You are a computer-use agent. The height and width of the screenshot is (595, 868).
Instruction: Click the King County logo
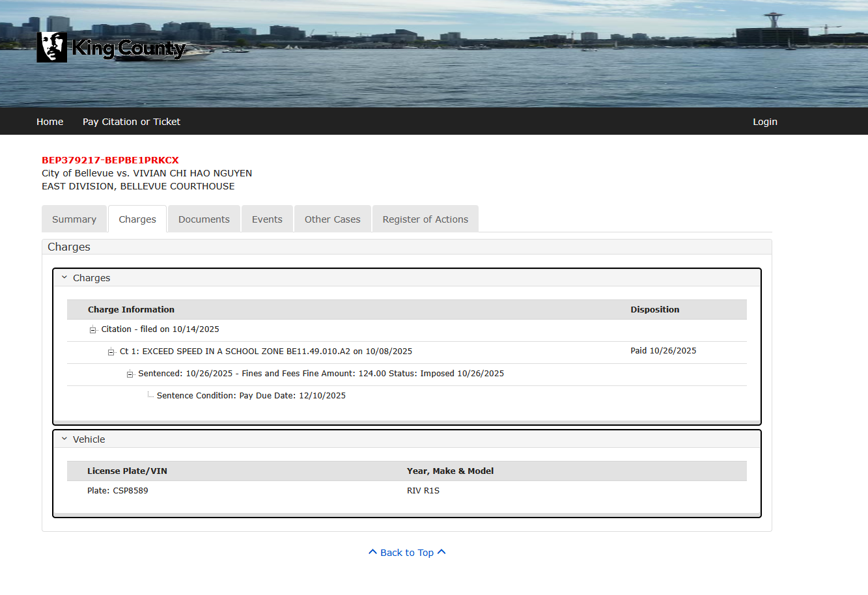click(x=111, y=48)
